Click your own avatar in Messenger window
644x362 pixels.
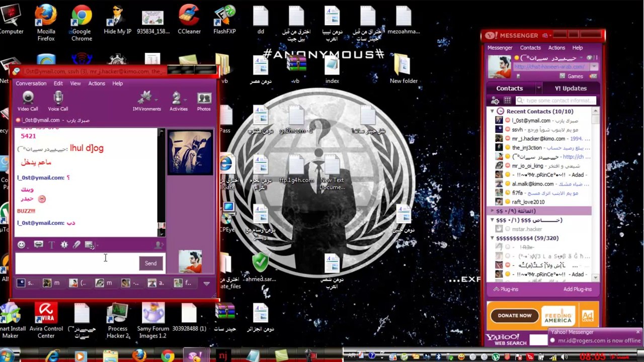click(x=499, y=67)
